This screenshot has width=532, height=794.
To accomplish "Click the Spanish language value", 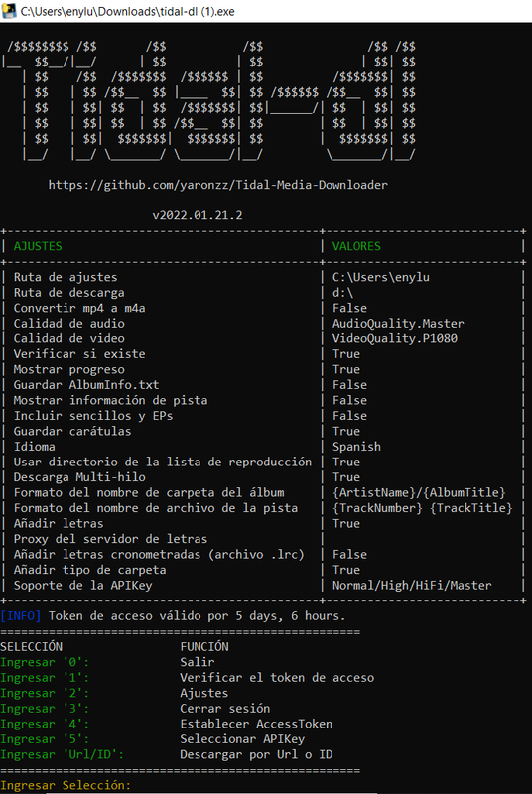I will pyautogui.click(x=357, y=447).
